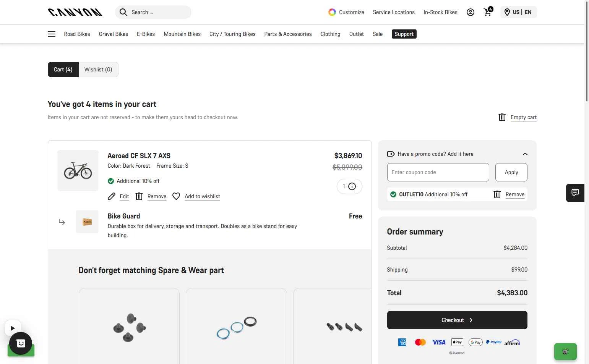Collapse the promo code section chevron
This screenshot has height=364, width=589.
525,154
